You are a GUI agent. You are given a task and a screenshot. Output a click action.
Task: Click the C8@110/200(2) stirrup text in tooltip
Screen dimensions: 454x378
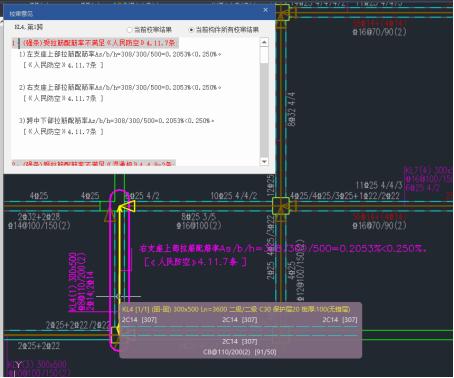240,352
